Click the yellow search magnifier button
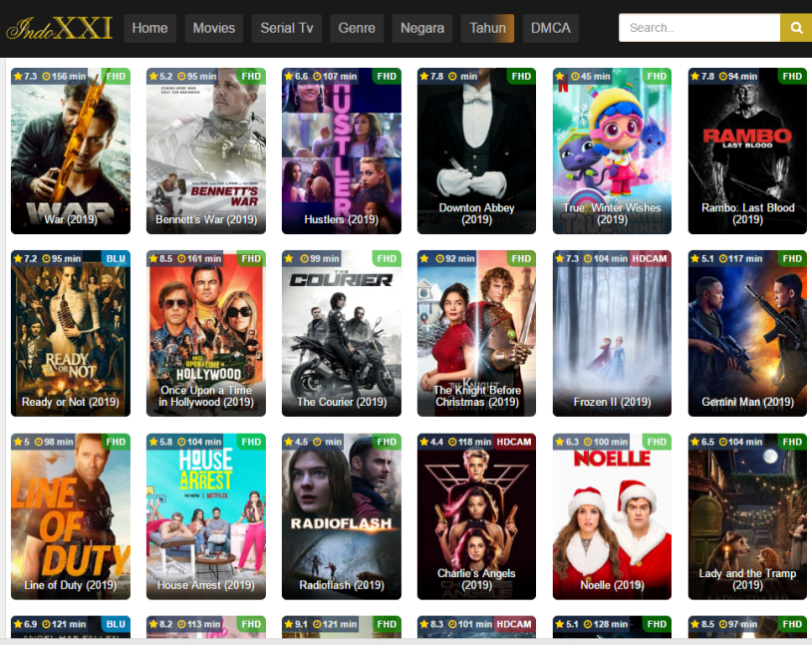812x645 pixels. [795, 28]
